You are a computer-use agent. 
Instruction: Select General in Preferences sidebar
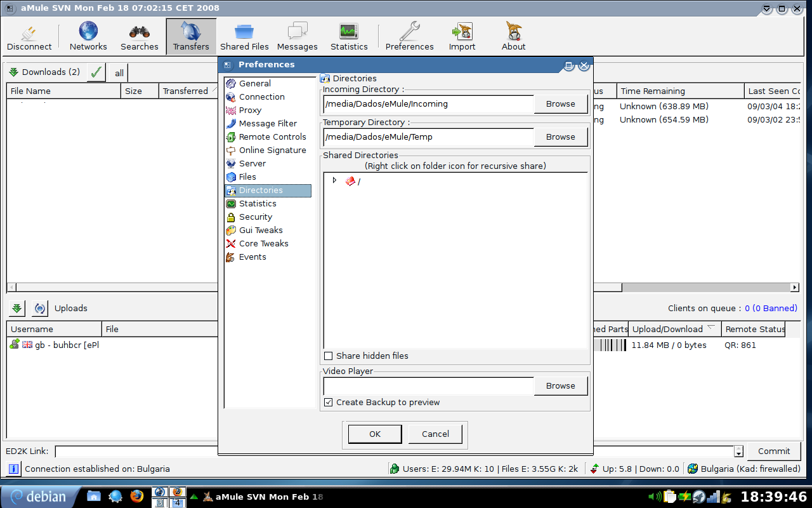tap(255, 83)
